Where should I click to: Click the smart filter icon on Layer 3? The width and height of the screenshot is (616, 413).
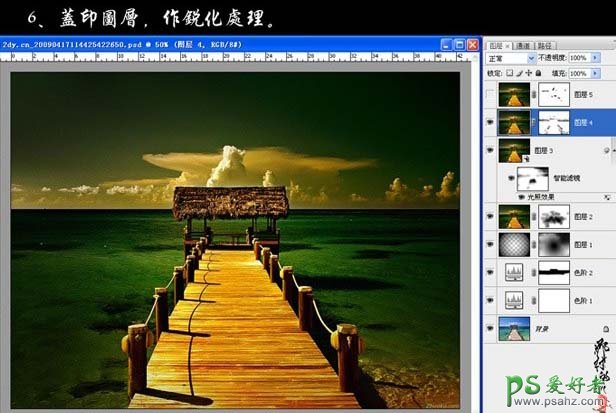pos(607,151)
